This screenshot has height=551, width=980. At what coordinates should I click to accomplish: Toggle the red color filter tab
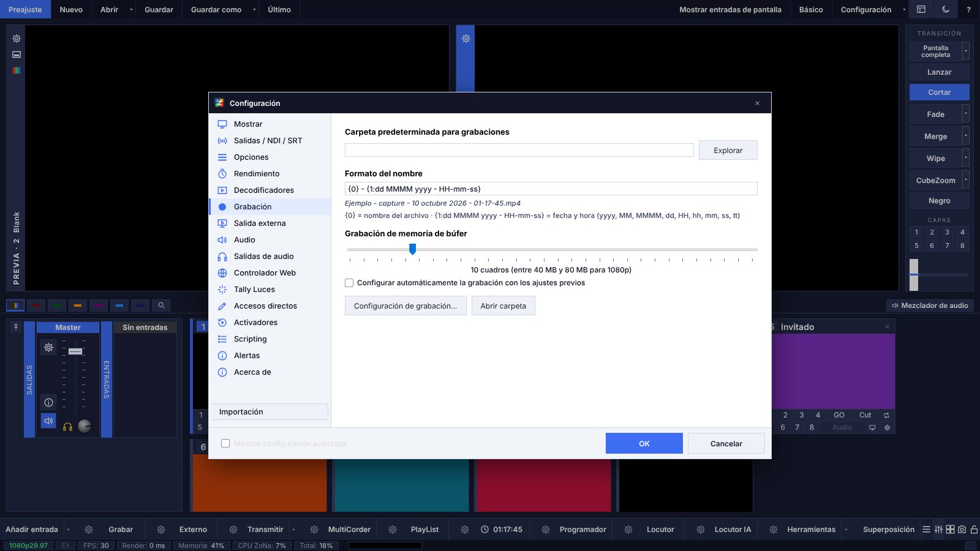tap(36, 305)
